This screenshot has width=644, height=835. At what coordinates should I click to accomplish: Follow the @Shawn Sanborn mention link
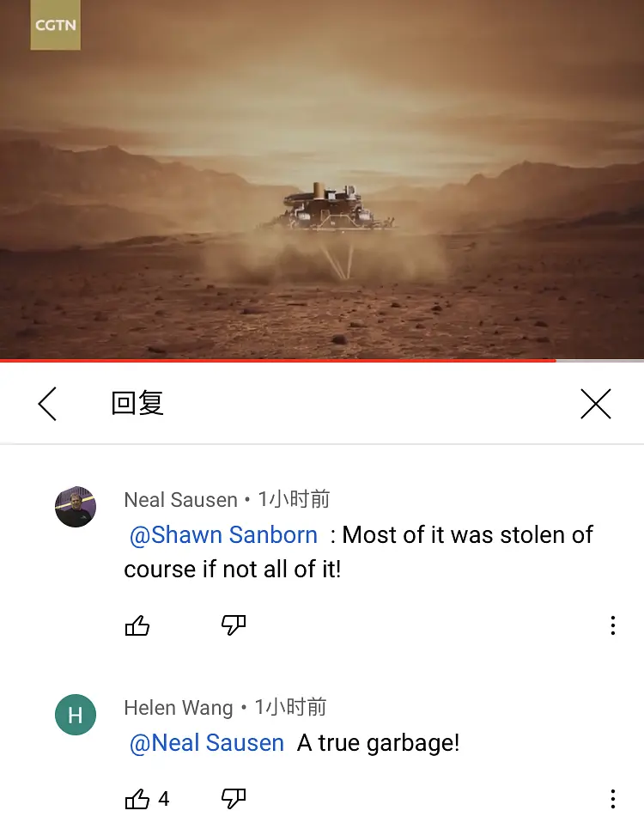pyautogui.click(x=223, y=534)
